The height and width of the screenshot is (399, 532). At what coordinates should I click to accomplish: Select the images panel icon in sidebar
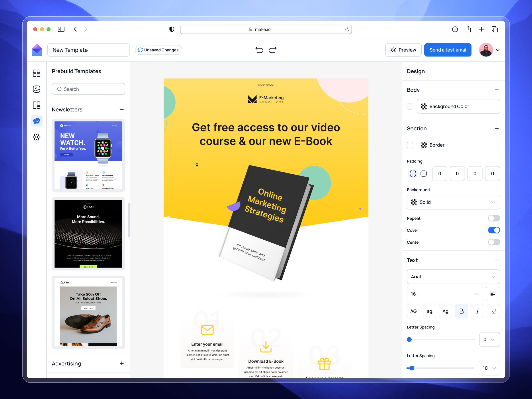37,89
